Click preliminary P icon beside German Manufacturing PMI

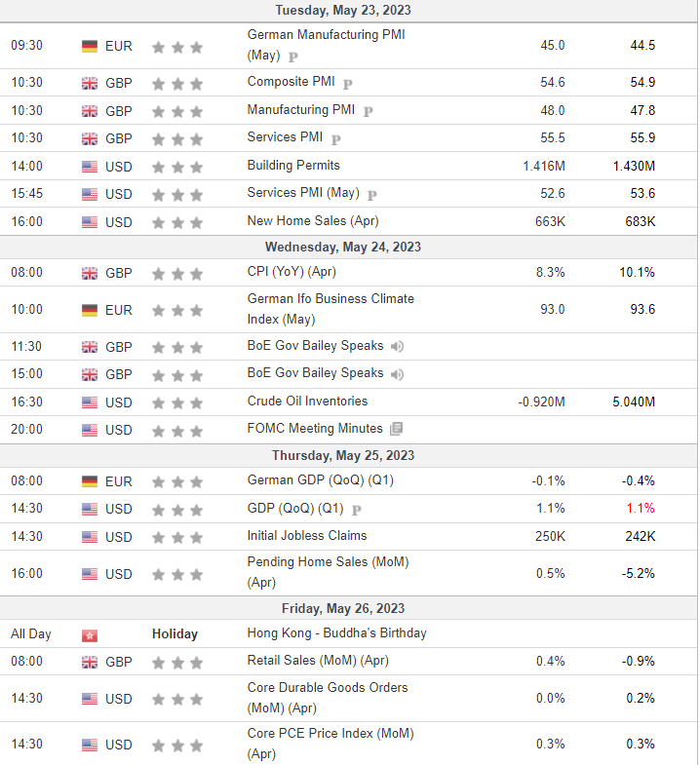pos(292,57)
